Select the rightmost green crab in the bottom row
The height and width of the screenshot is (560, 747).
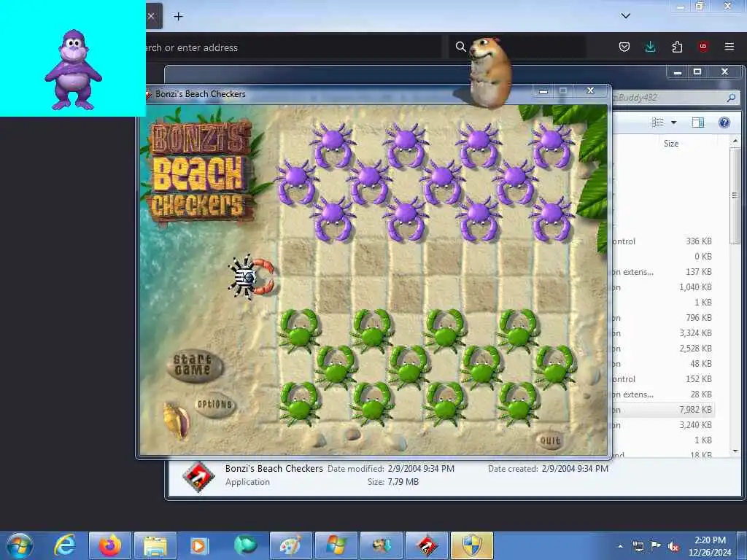(x=519, y=404)
